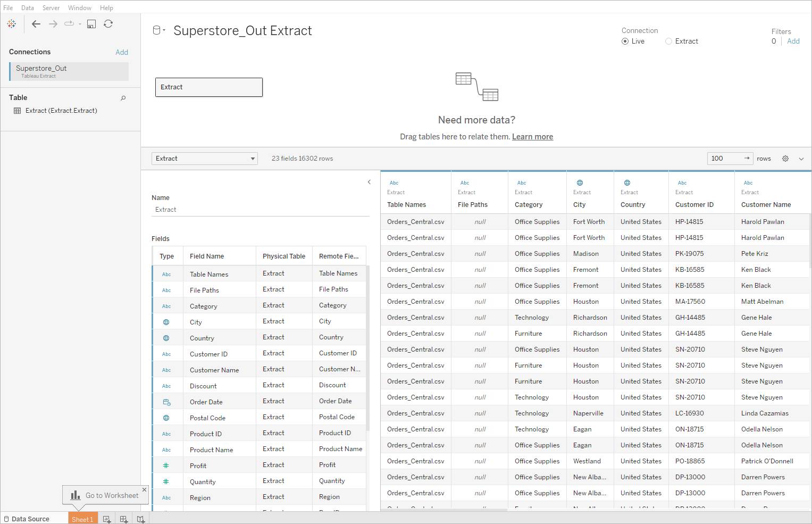The height and width of the screenshot is (524, 812).
Task: Select the Superstore_Out connection
Action: tap(69, 71)
